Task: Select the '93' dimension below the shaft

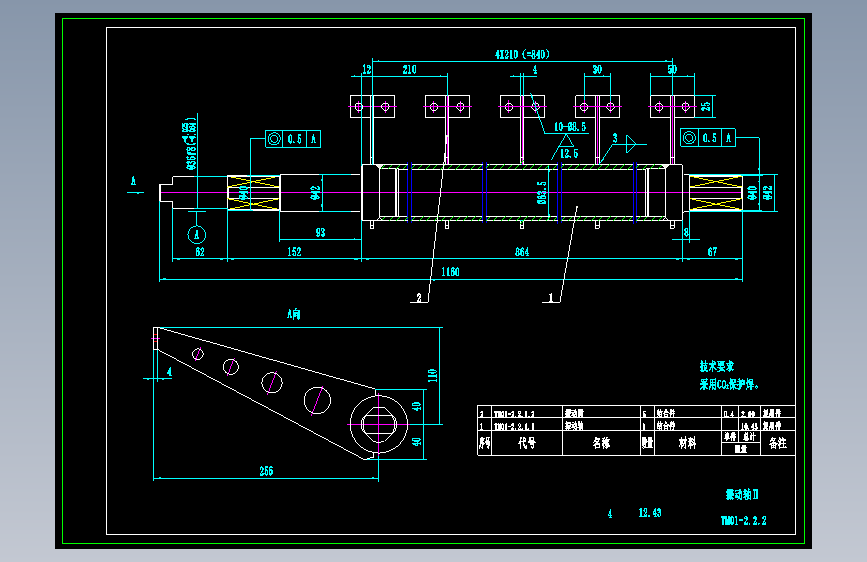Action: 320,232
